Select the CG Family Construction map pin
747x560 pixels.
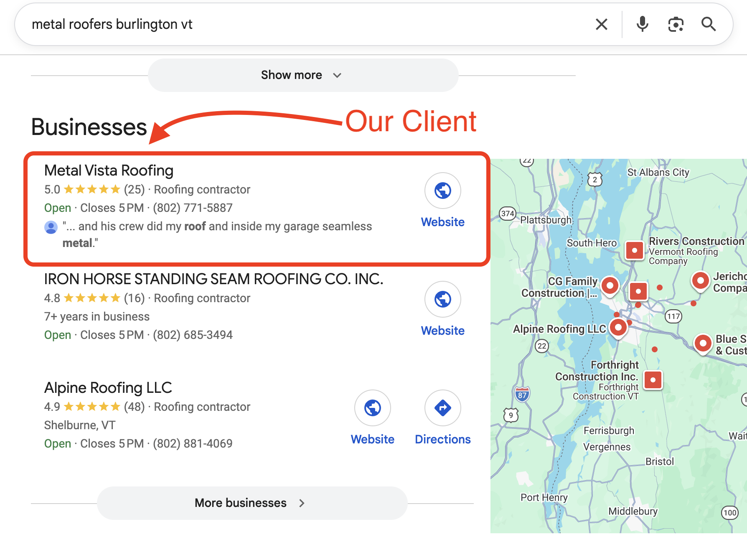(x=610, y=287)
